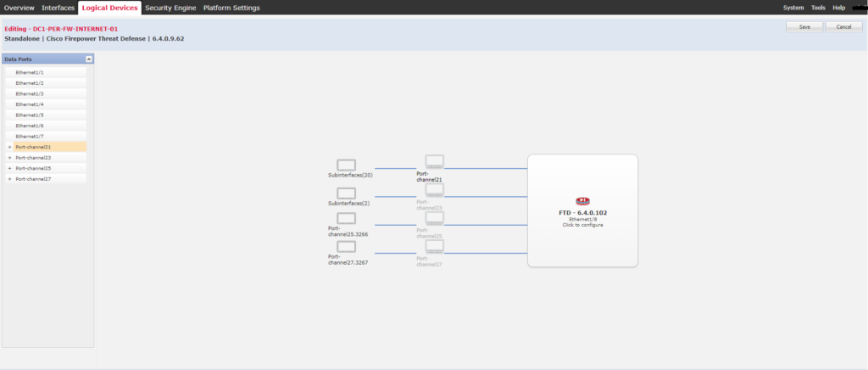This screenshot has width=868, height=370.
Task: Expand Port-channel21 in Data Ports
Action: click(9, 147)
